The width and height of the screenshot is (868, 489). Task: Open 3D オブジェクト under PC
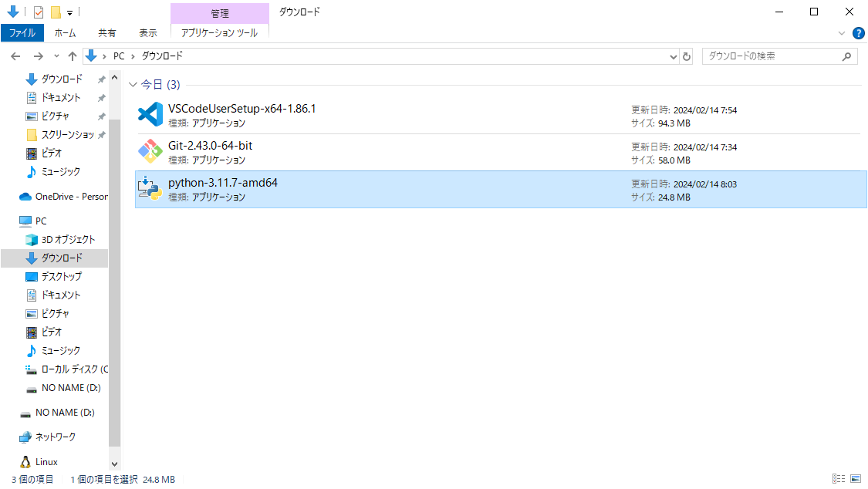[x=68, y=240]
